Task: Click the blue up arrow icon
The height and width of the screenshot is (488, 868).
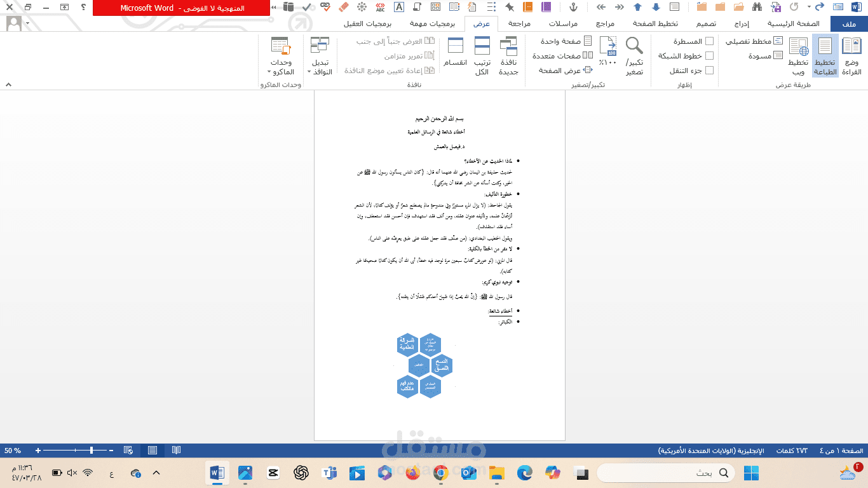Action: click(x=637, y=7)
